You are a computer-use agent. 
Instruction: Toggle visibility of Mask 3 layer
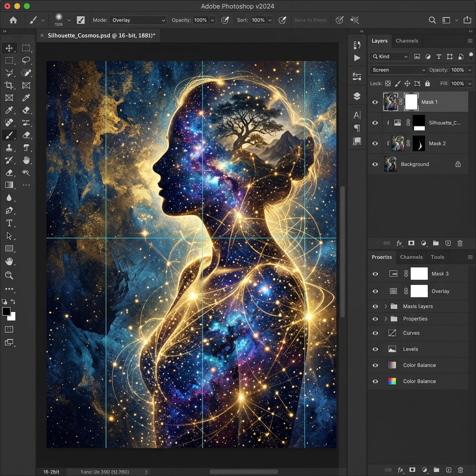pos(375,274)
